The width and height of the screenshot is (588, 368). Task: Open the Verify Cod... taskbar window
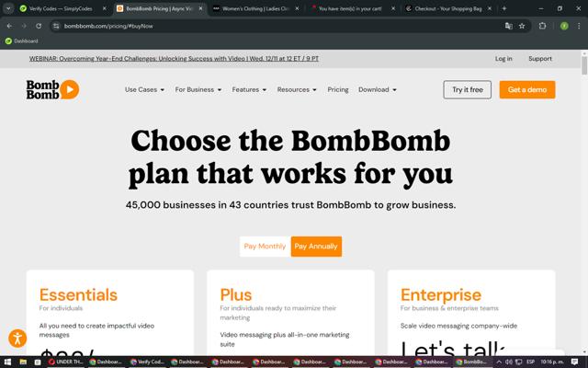(147, 362)
